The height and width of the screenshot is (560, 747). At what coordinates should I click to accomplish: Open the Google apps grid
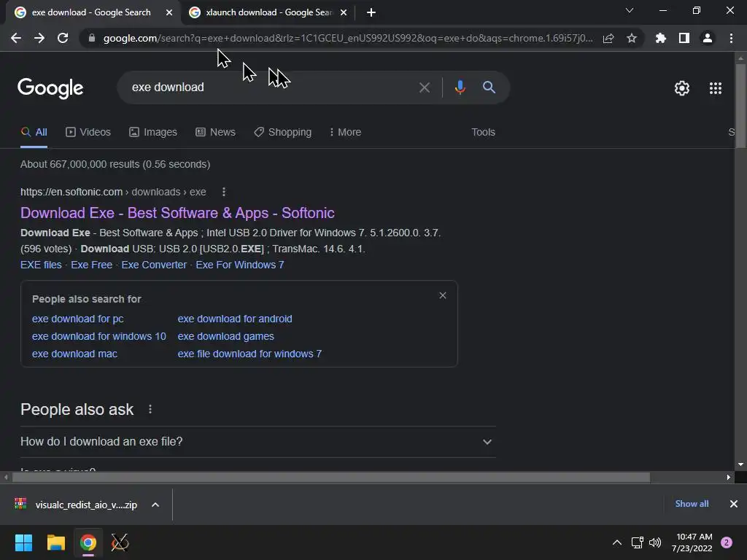716,88
